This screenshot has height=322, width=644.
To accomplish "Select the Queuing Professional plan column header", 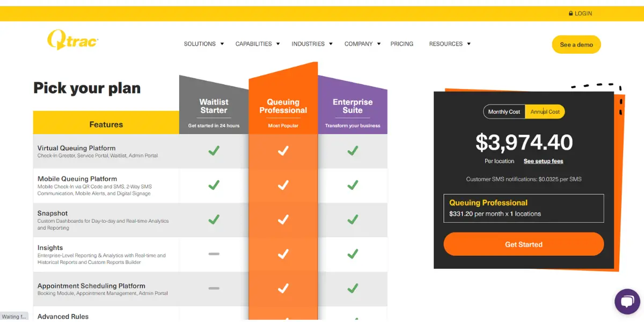I will 283,106.
